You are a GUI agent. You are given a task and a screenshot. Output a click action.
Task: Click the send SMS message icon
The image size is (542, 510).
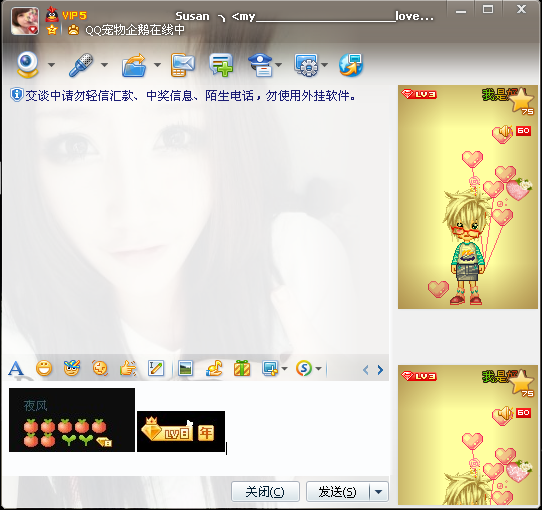pos(183,65)
